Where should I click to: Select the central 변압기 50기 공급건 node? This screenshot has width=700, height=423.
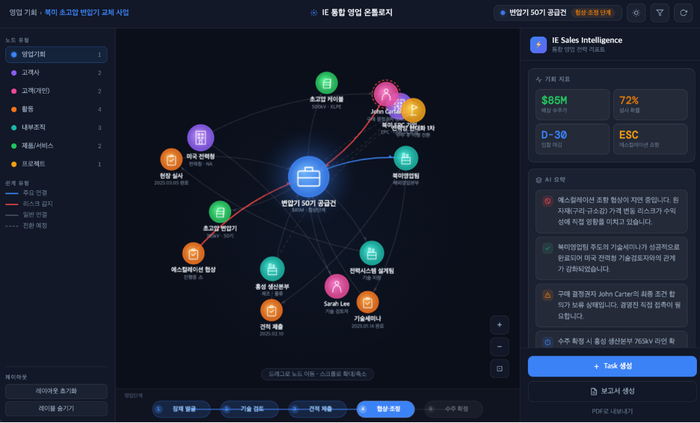point(308,177)
